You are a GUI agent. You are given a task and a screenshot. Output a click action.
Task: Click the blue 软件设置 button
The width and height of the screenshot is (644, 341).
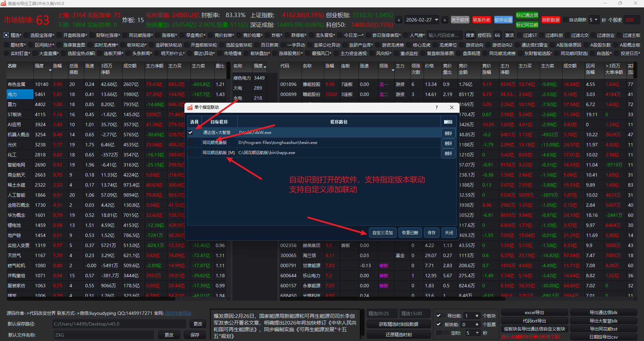503,20
